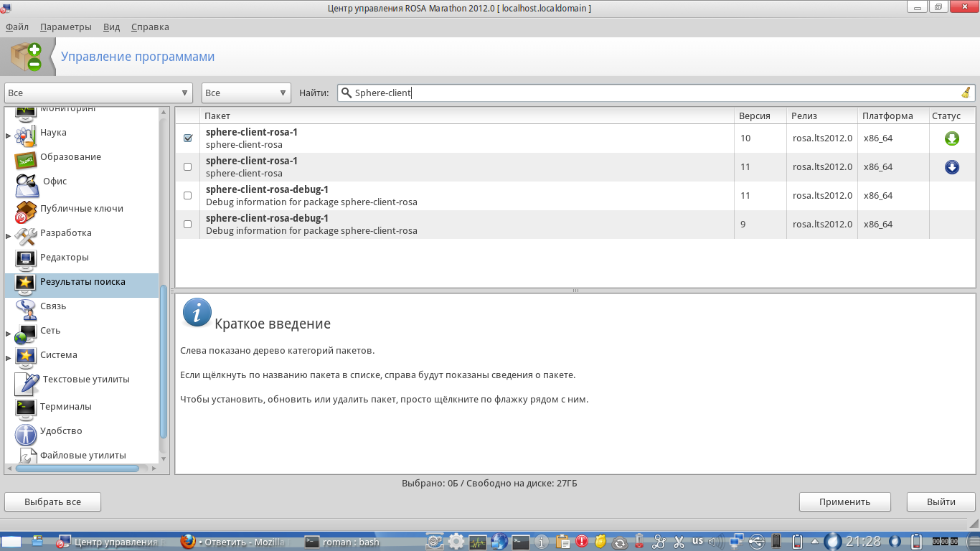Show hidden tray icons arrow

[x=815, y=542]
